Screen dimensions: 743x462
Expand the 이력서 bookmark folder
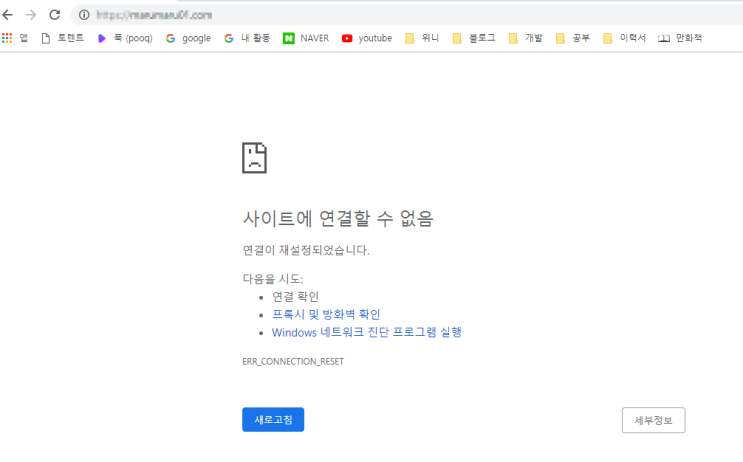click(x=624, y=38)
